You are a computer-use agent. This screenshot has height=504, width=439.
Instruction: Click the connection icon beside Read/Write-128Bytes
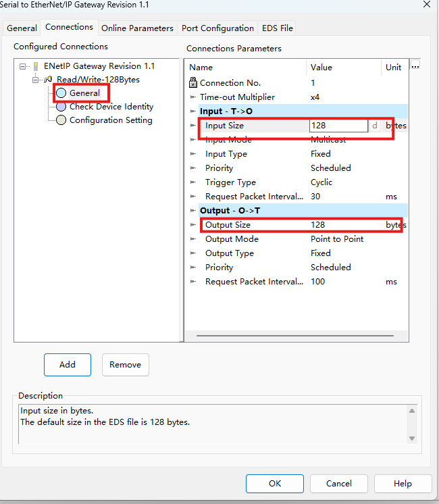coord(48,79)
